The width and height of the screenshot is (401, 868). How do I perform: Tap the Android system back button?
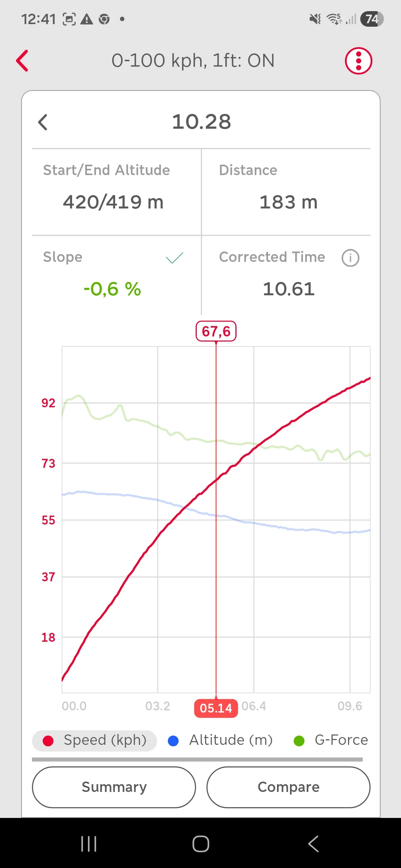[313, 844]
